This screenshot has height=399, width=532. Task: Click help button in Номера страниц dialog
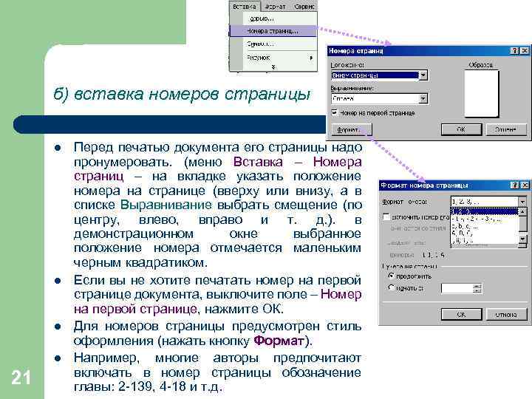point(515,50)
